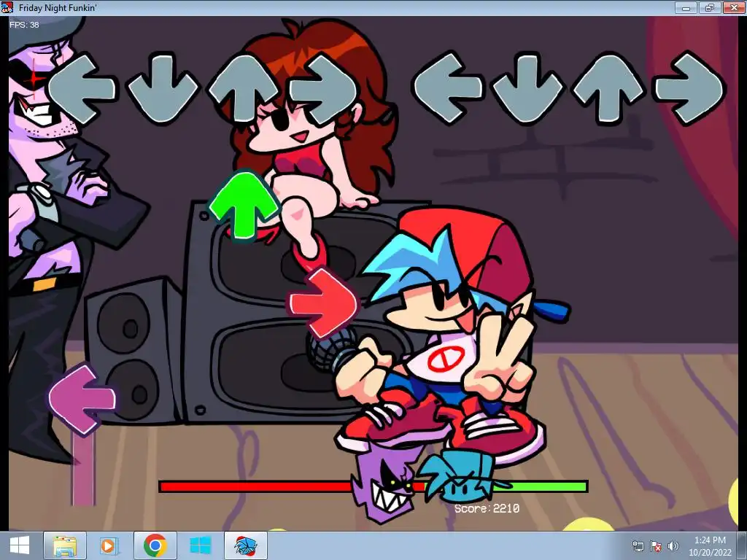Minimize the Friday Night Funkin' window
Screen dimensions: 747x560
point(686,7)
